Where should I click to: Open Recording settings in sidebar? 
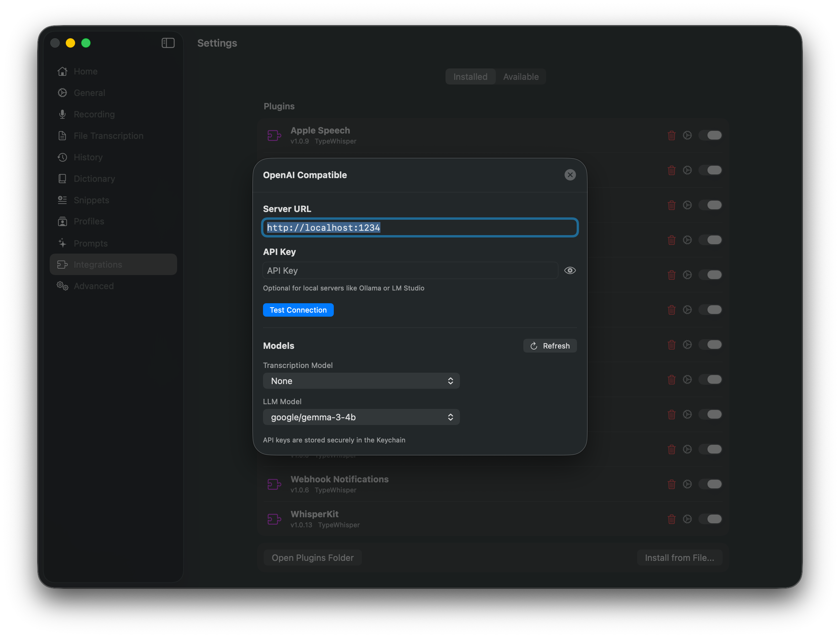[94, 114]
